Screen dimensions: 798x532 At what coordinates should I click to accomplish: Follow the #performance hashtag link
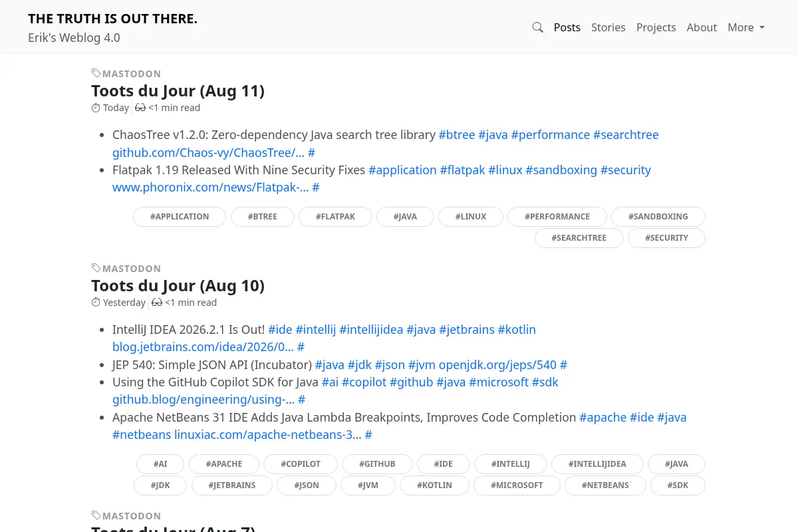[x=550, y=135]
